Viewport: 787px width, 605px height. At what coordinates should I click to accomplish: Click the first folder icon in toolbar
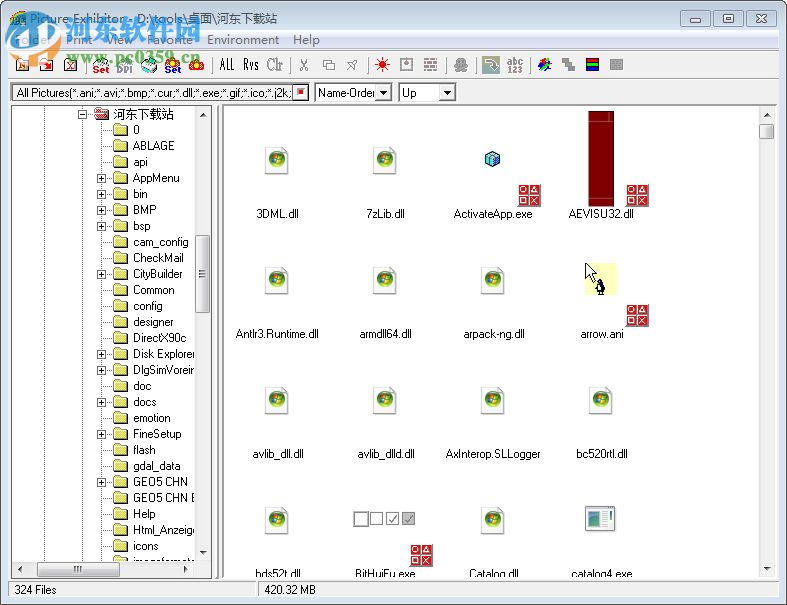22,65
